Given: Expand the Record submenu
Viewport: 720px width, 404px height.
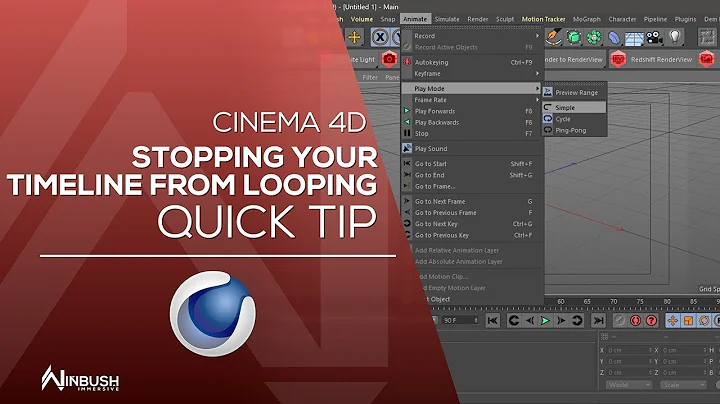Looking at the screenshot, I should point(473,36).
